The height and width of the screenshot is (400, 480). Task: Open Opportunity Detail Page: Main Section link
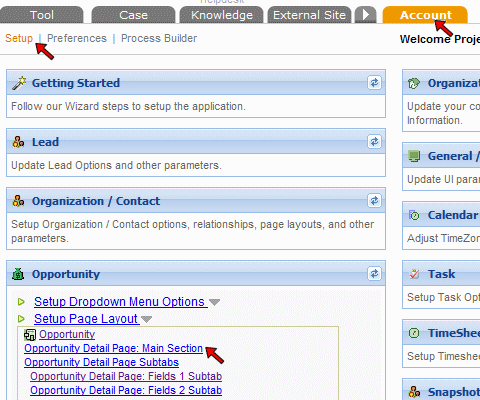[113, 348]
